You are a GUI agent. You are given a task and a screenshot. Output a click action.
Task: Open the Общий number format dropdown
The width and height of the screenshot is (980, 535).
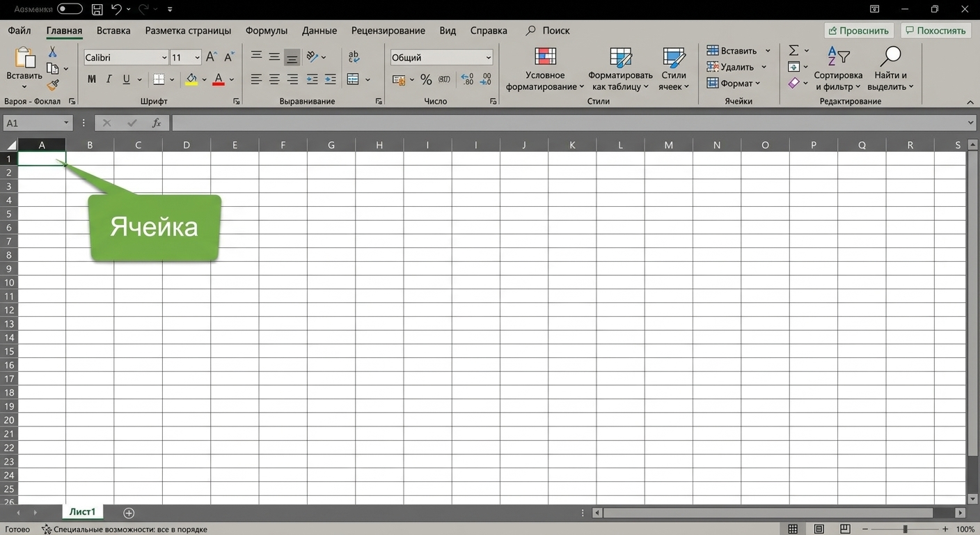489,58
